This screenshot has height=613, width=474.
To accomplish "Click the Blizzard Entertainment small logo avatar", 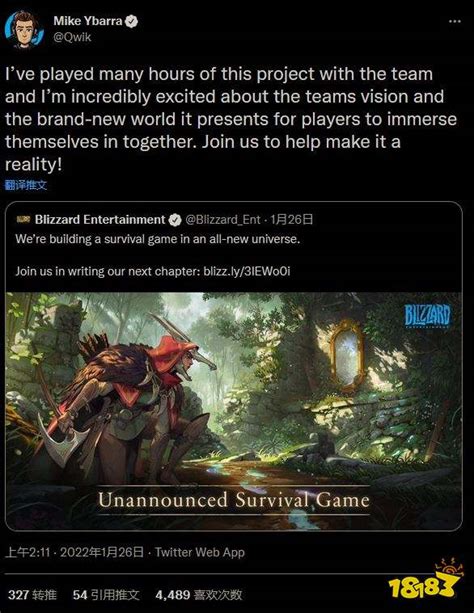I will (x=24, y=220).
